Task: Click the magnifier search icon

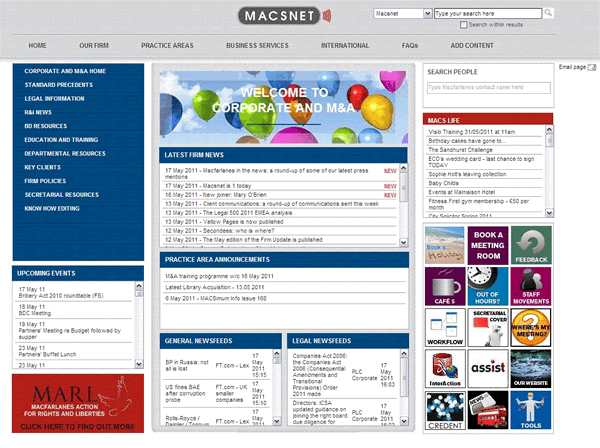Action: click(x=549, y=14)
